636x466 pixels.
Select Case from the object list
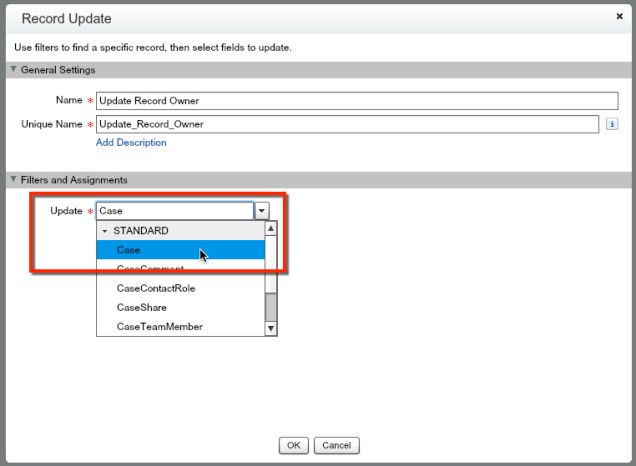pos(128,250)
